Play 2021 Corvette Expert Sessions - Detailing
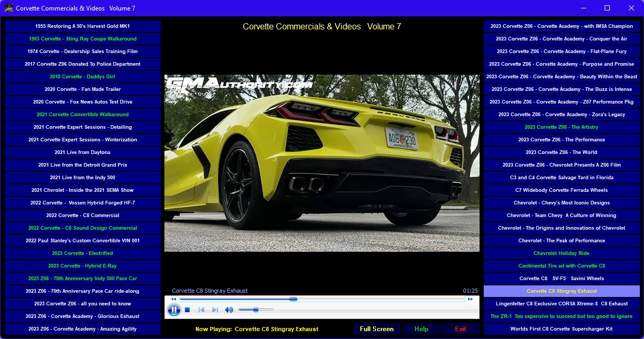 pyautogui.click(x=82, y=127)
